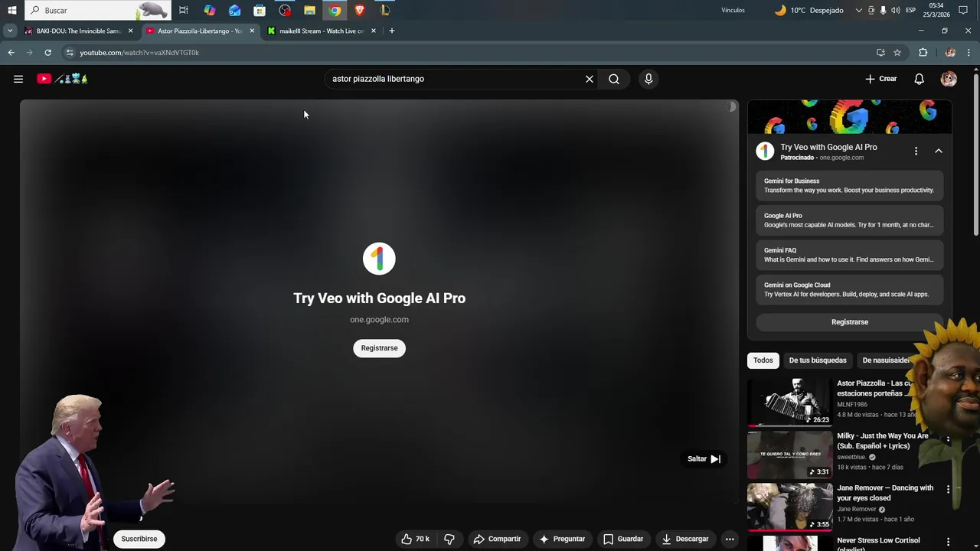This screenshot has width=980, height=551.
Task: Open the Gemini for Business ad link
Action: [x=850, y=186]
